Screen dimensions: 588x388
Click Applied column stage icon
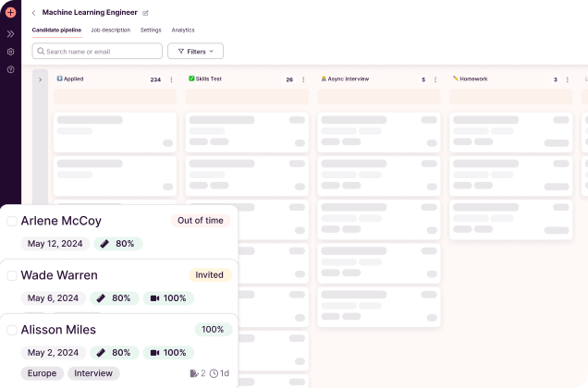pos(59,79)
